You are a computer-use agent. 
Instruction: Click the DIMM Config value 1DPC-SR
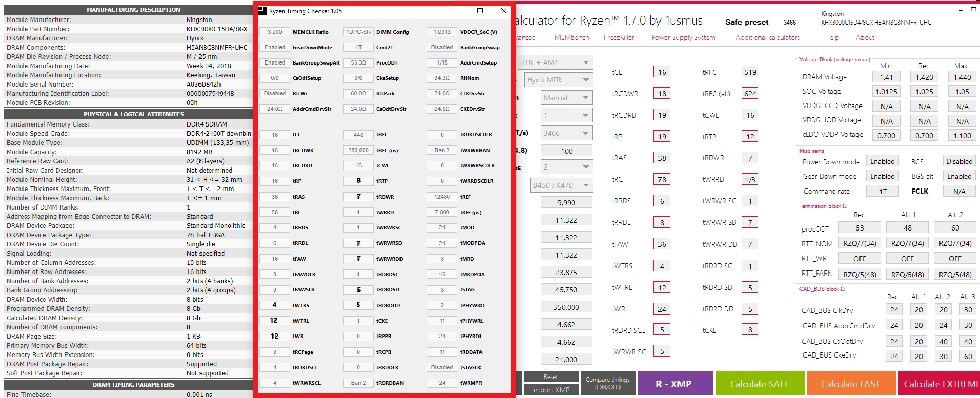[x=358, y=32]
